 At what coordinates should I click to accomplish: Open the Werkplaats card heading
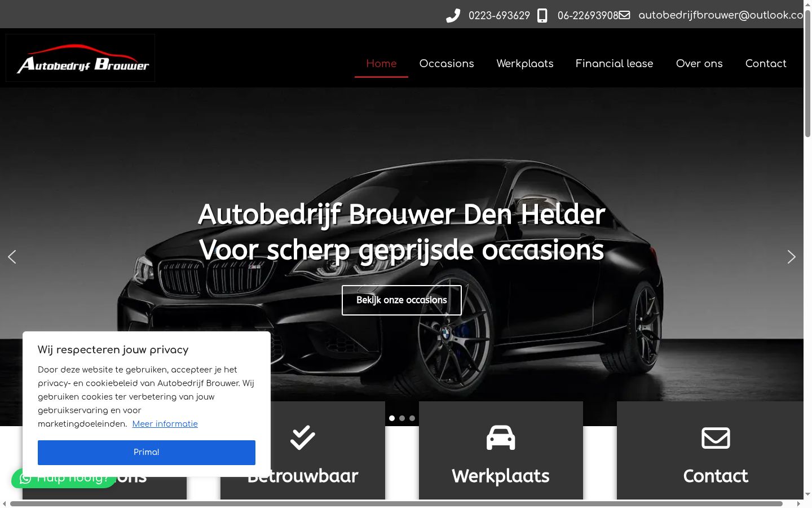[x=501, y=476]
